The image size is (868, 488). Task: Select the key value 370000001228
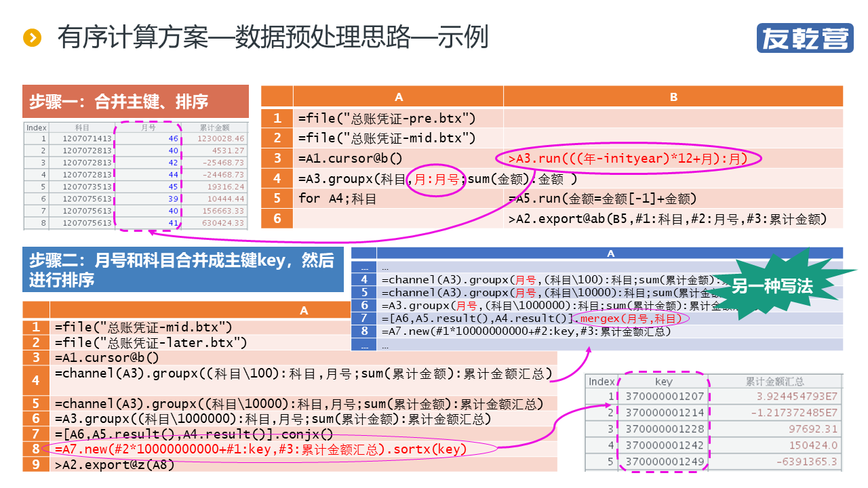pos(665,429)
